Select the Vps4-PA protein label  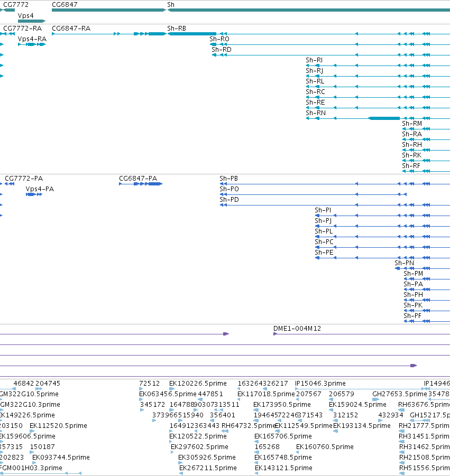40,189
